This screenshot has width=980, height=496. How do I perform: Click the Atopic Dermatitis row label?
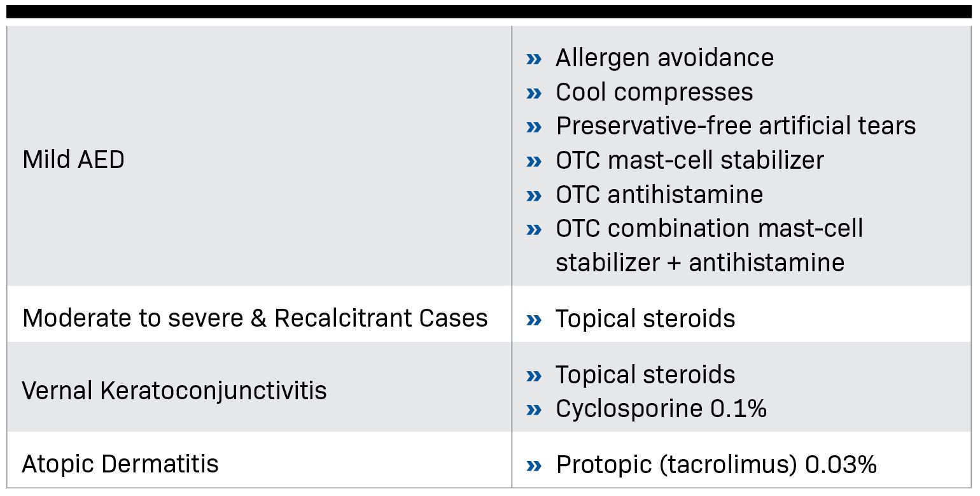[x=120, y=464]
